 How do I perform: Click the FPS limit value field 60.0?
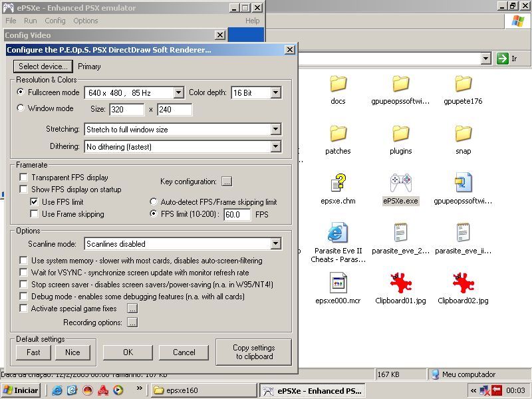(237, 214)
